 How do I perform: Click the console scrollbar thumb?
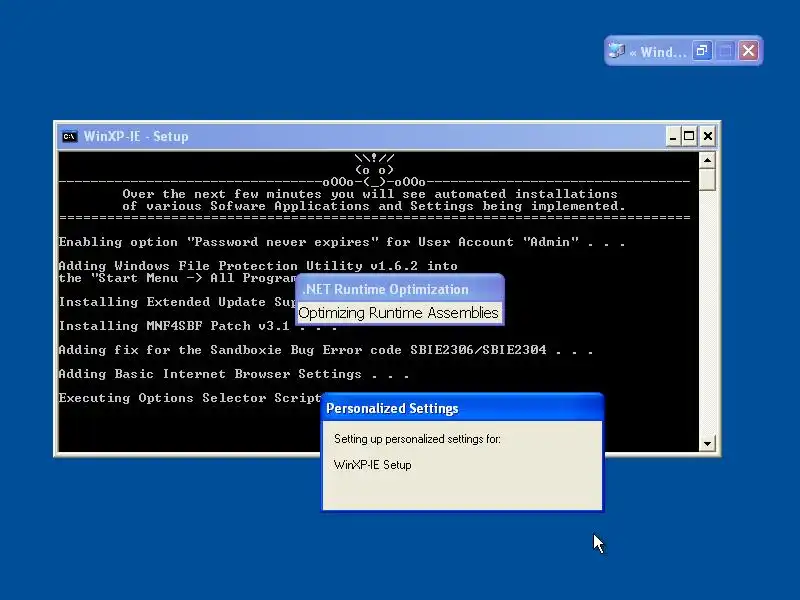[x=707, y=180]
